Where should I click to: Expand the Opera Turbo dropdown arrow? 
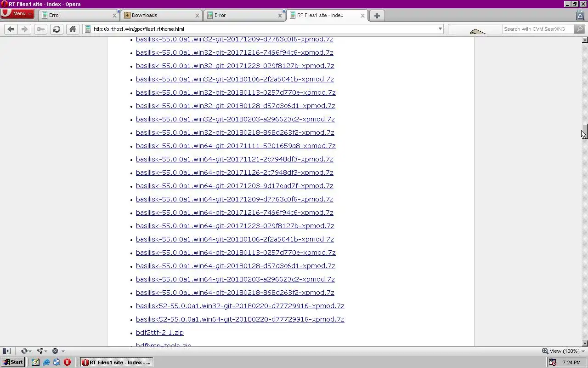[x=62, y=351]
